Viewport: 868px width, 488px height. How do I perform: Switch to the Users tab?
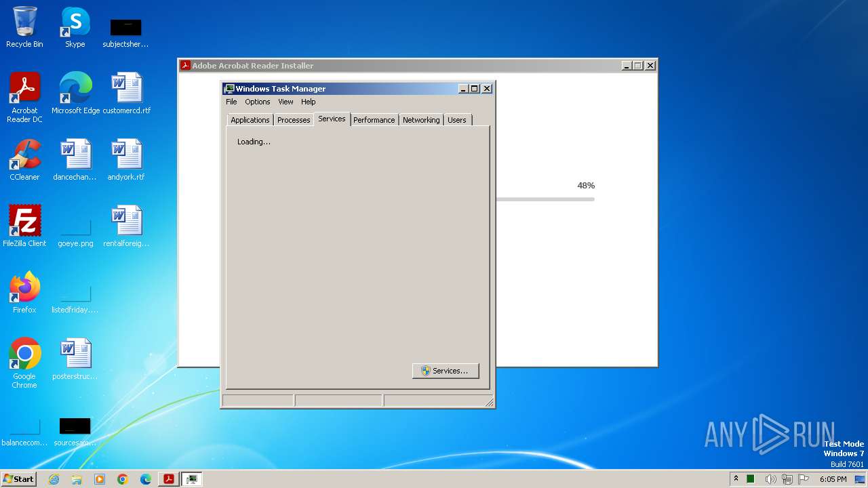coord(457,120)
